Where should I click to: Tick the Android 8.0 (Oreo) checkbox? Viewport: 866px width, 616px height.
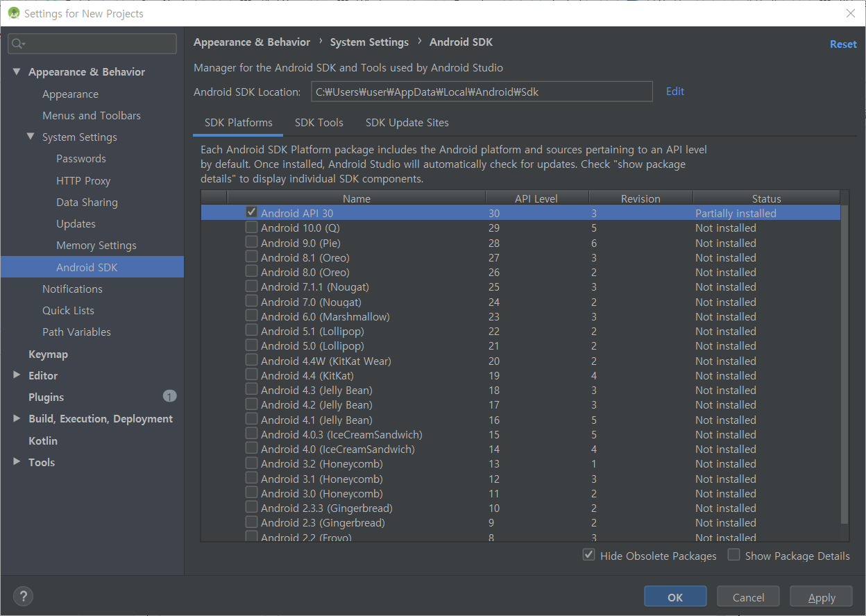[251, 272]
